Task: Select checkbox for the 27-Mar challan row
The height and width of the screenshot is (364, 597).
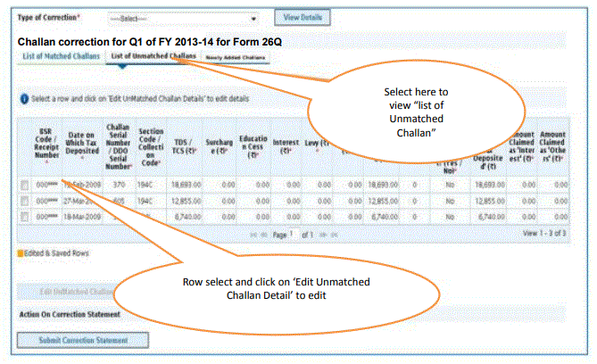Action: [27, 200]
